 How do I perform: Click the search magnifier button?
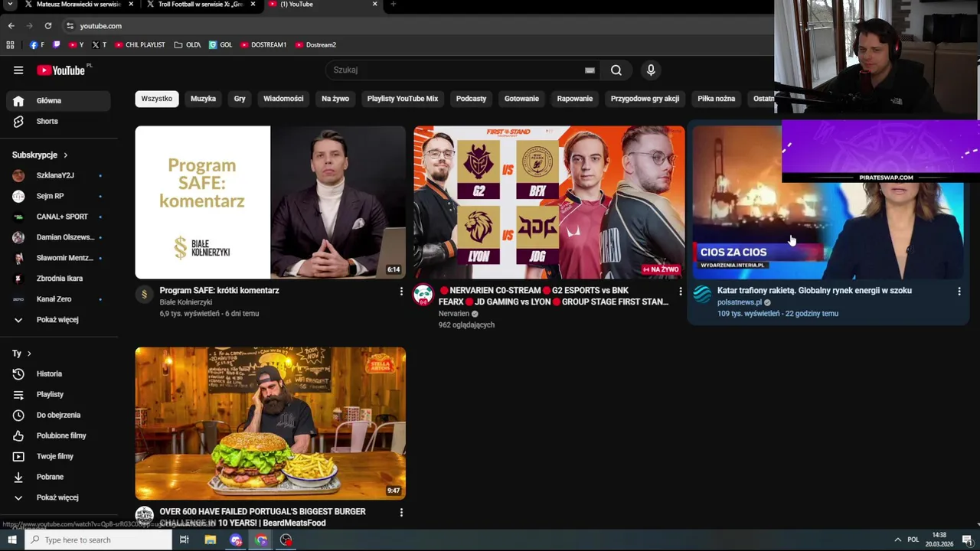point(616,70)
